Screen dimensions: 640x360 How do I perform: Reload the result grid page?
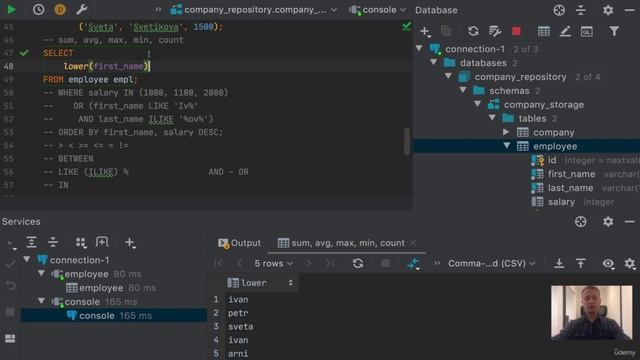point(358,263)
